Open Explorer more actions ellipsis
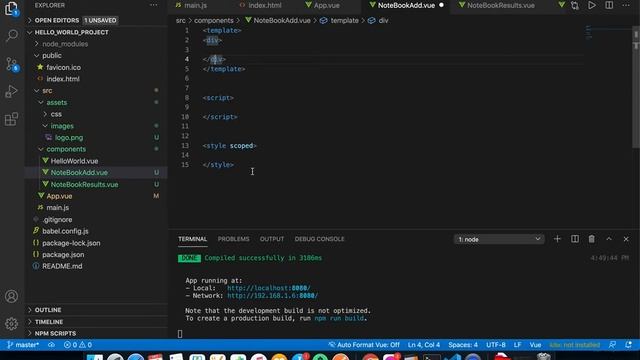Viewport: 640px width, 360px height. tap(153, 5)
